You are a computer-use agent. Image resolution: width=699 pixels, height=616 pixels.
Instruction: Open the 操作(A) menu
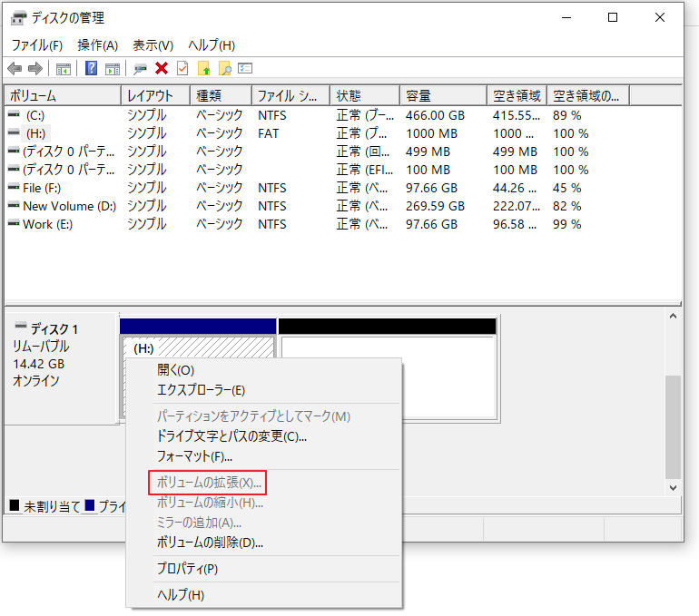98,45
